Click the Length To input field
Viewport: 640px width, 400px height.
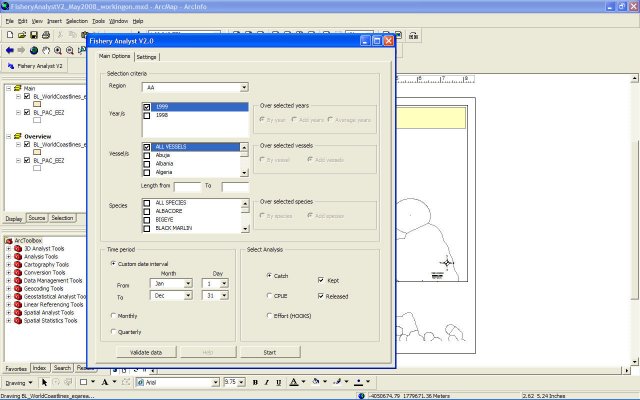tap(235, 187)
